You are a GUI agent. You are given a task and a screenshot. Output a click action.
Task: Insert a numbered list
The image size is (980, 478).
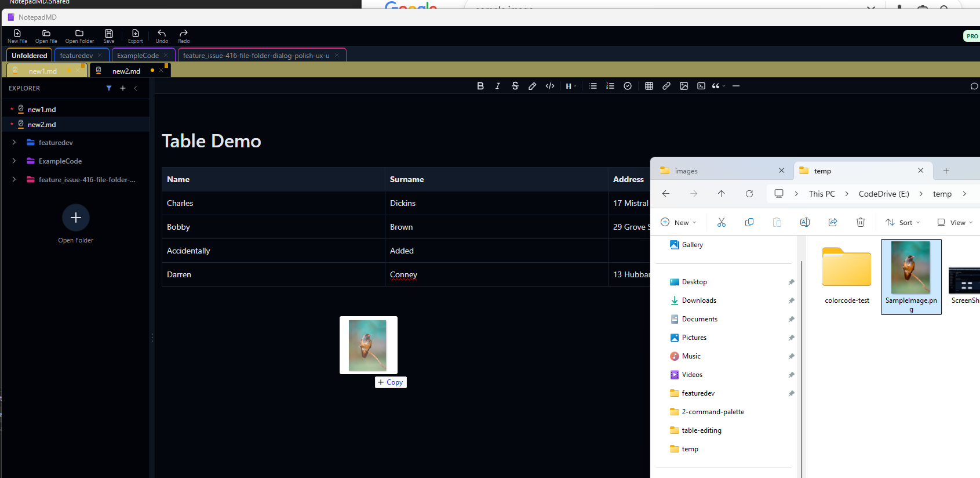tap(610, 86)
